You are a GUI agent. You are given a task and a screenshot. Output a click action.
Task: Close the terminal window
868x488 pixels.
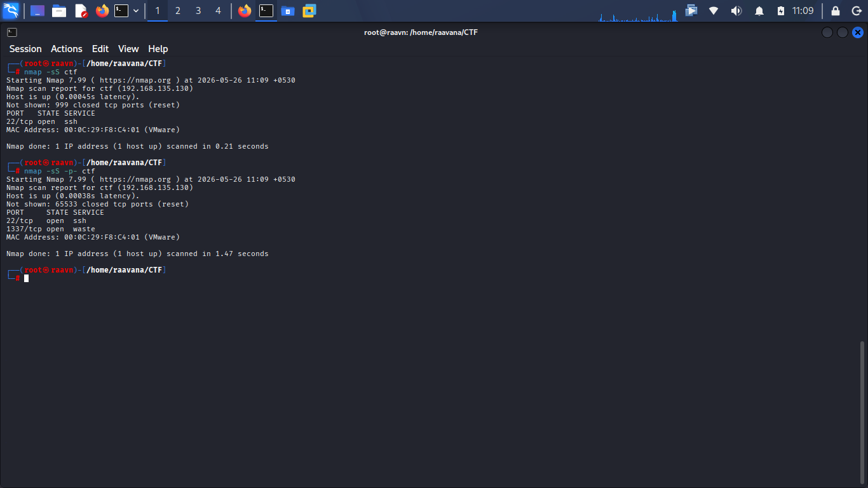pyautogui.click(x=858, y=32)
